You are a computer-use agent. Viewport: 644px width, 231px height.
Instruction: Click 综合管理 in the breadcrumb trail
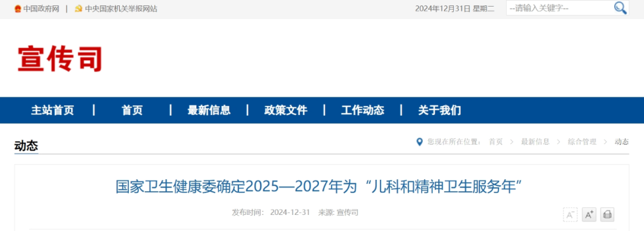click(582, 142)
